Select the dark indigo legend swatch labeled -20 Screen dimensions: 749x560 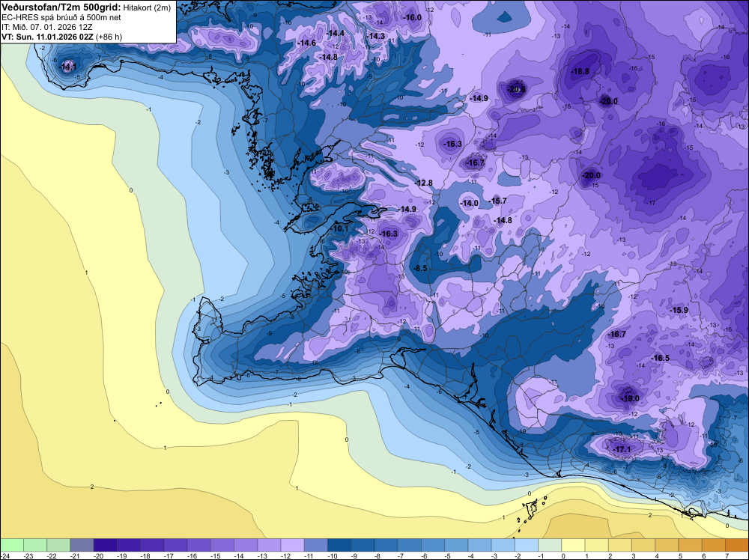(105, 545)
